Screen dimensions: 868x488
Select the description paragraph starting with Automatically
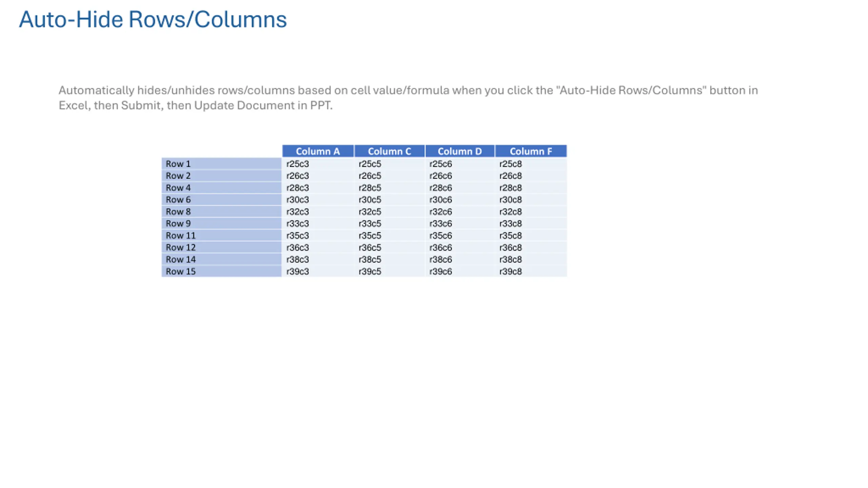[408, 98]
